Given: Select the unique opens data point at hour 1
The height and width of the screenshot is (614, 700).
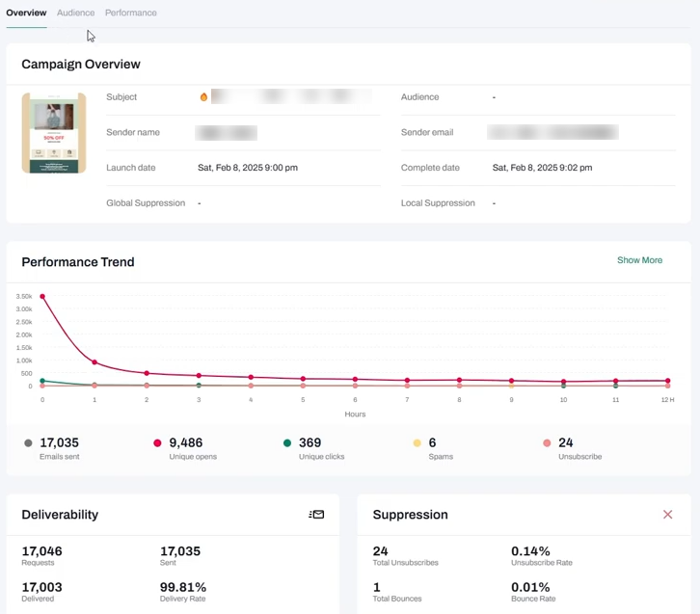Looking at the screenshot, I should (94, 362).
